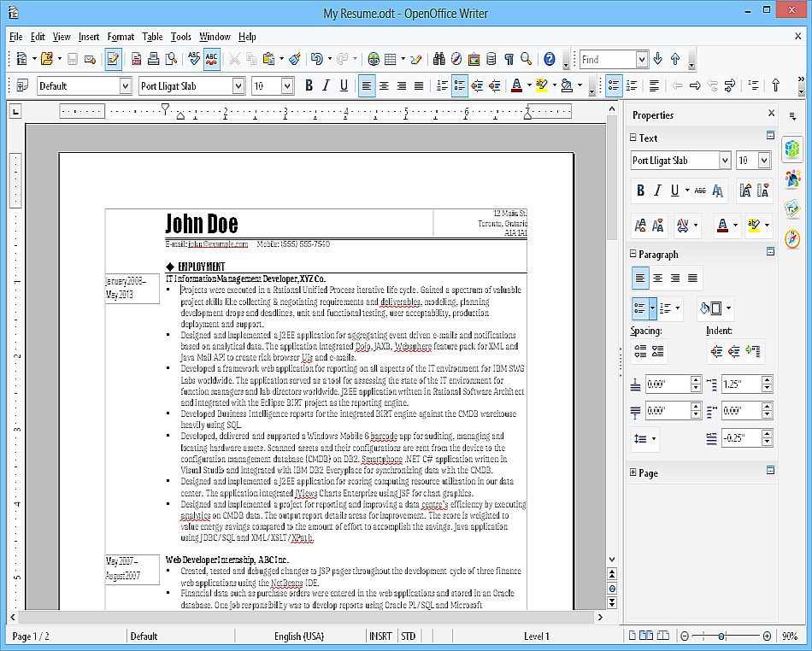Image resolution: width=812 pixels, height=651 pixels.
Task: Open the Format menu
Action: click(x=121, y=37)
